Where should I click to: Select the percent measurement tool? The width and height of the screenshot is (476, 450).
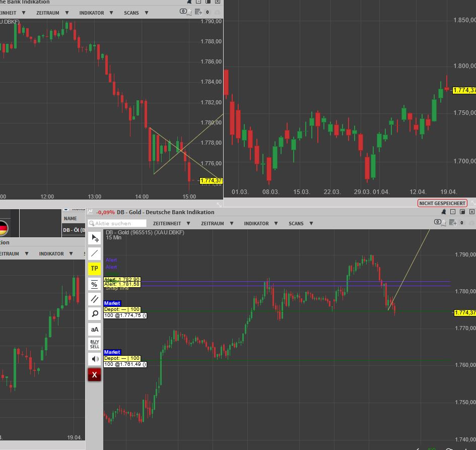click(x=94, y=284)
